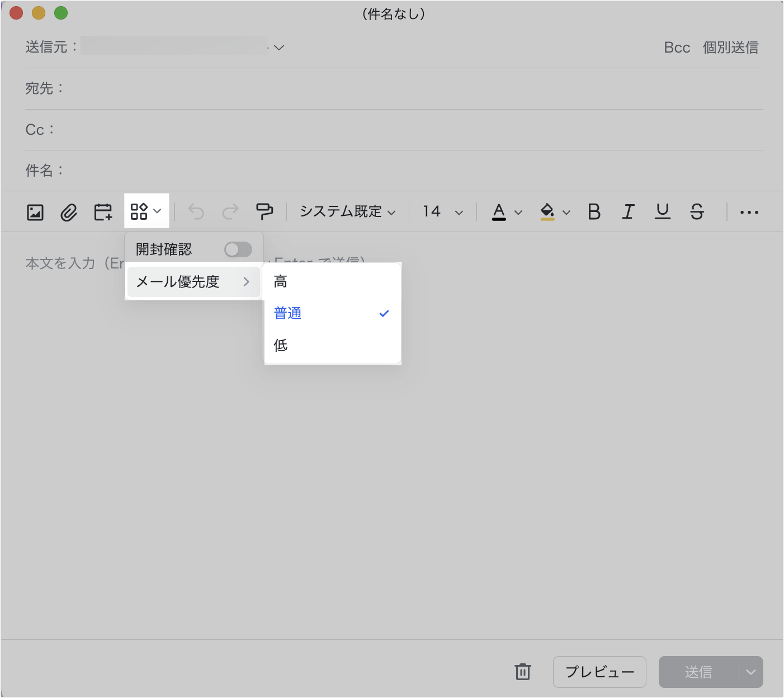The width and height of the screenshot is (784, 698).
Task: Open the font size 14 dropdown
Action: point(443,212)
